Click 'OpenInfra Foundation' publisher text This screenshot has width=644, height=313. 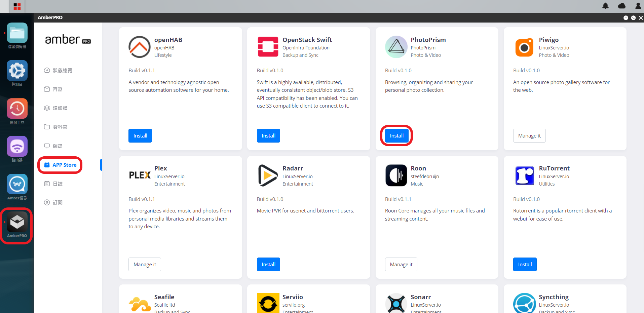[306, 48]
